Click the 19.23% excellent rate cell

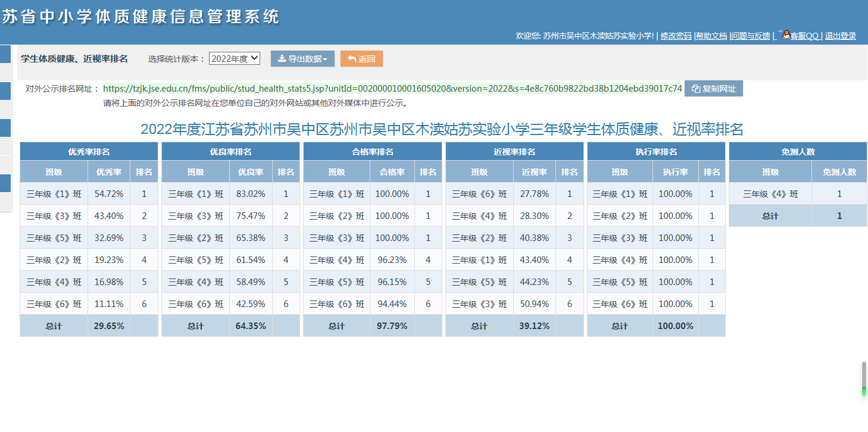pos(109,260)
